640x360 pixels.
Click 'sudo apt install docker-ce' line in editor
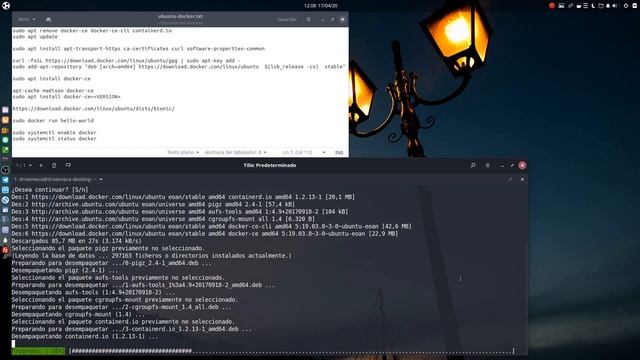(x=52, y=78)
